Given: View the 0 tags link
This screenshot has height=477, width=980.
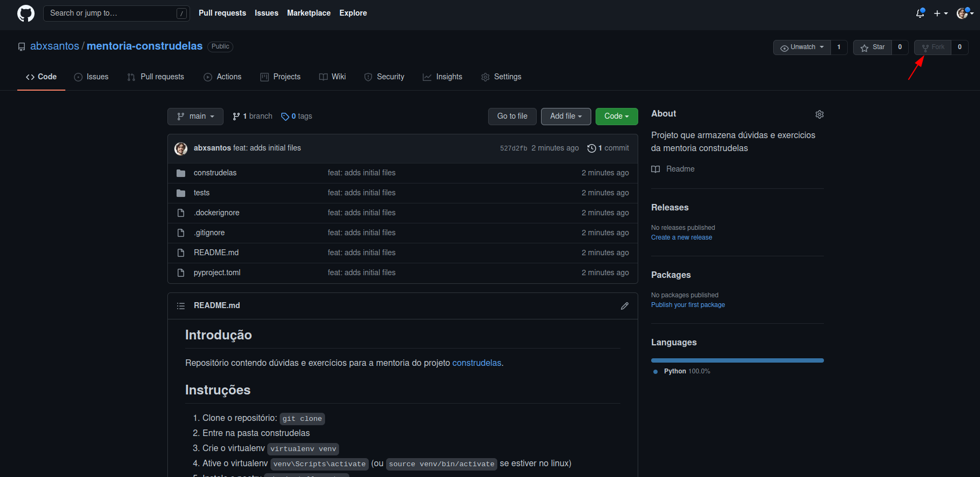Looking at the screenshot, I should coord(296,116).
